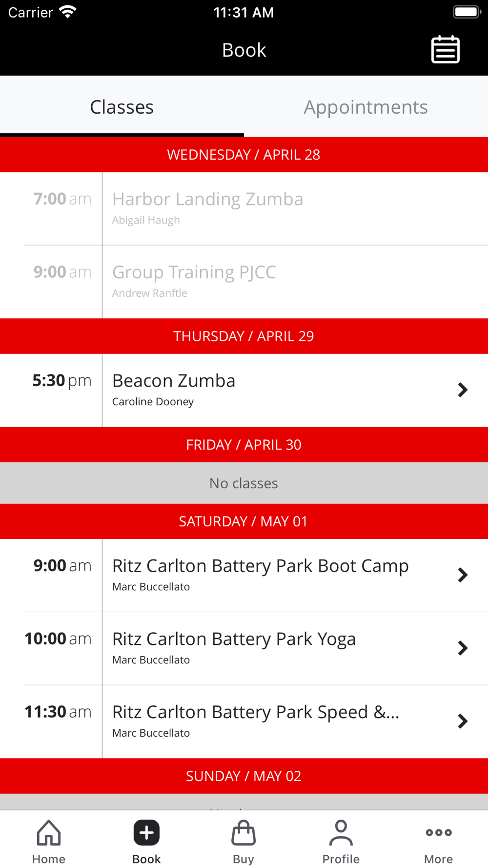
Task: Tap the Thursday / April 29 header
Action: (244, 336)
